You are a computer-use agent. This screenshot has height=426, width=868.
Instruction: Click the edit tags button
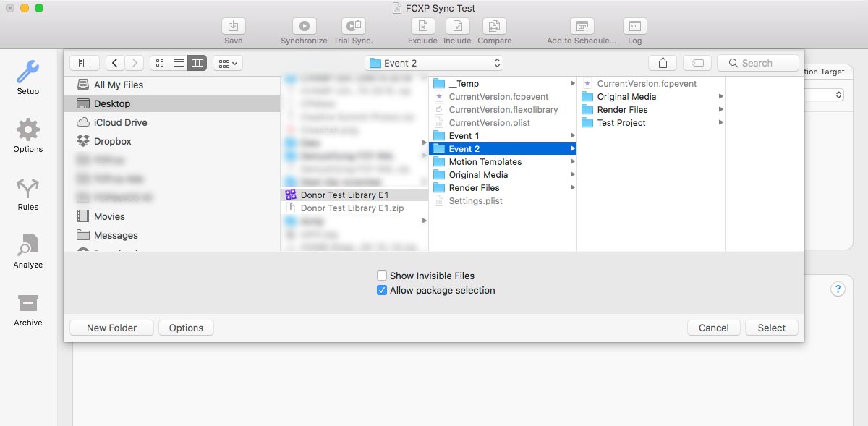697,63
